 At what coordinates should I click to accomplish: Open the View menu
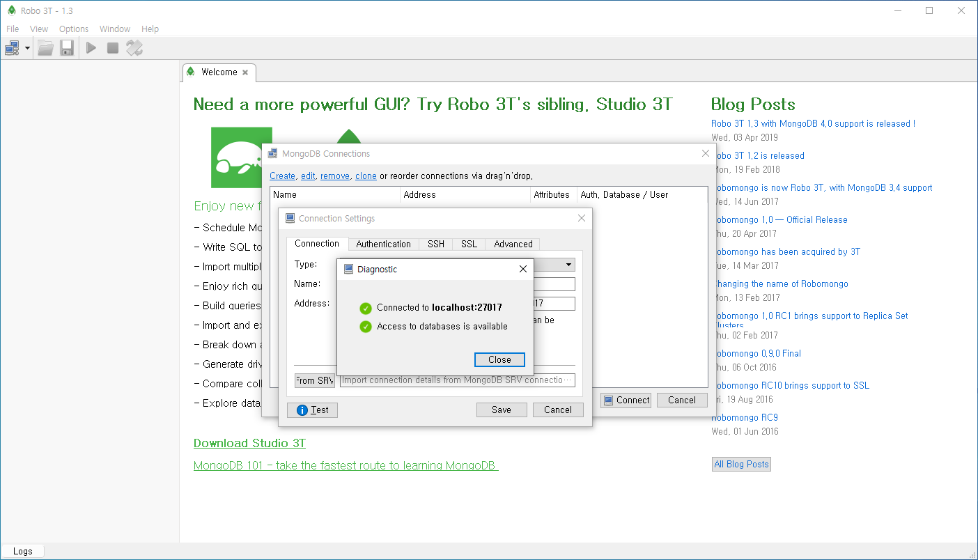point(39,29)
